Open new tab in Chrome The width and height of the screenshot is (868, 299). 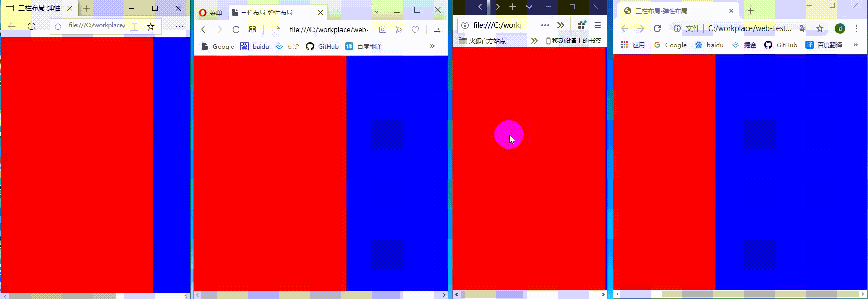(x=751, y=11)
